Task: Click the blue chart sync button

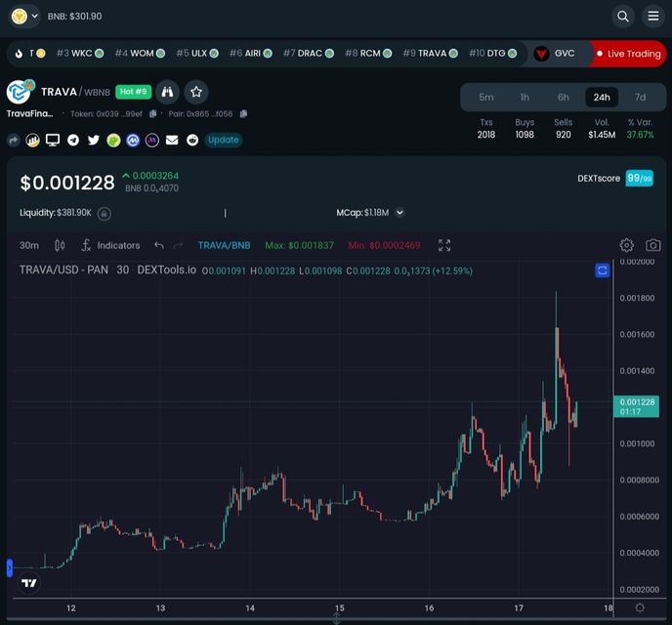Action: pyautogui.click(x=602, y=271)
